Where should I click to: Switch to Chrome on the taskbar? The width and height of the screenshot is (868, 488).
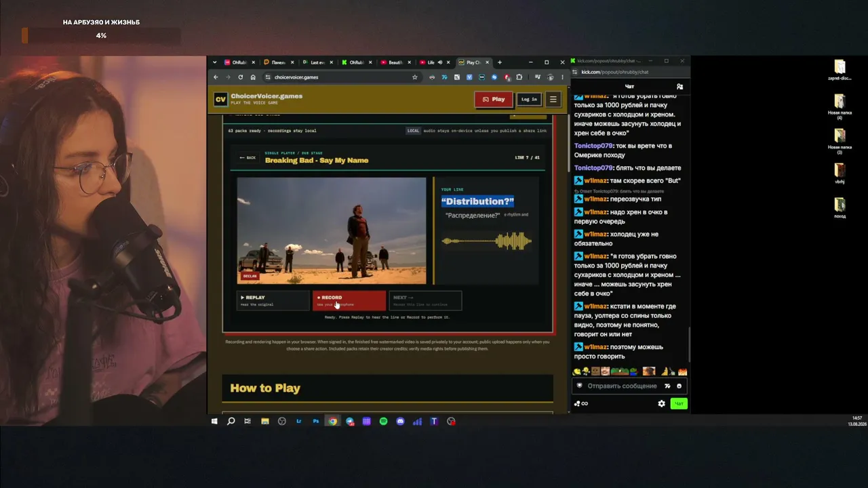tap(332, 422)
